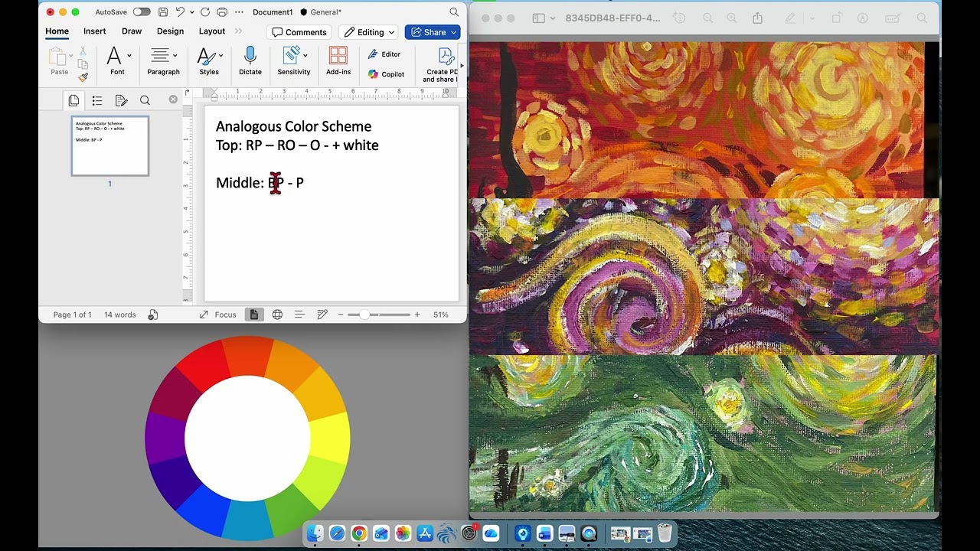Click the '14 words' word count
The image size is (980, 551).
(x=120, y=315)
